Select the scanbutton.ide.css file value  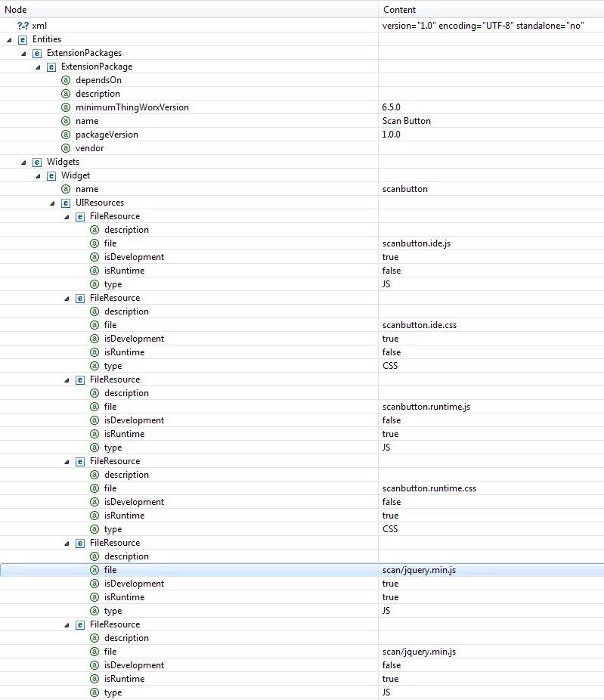pos(420,325)
